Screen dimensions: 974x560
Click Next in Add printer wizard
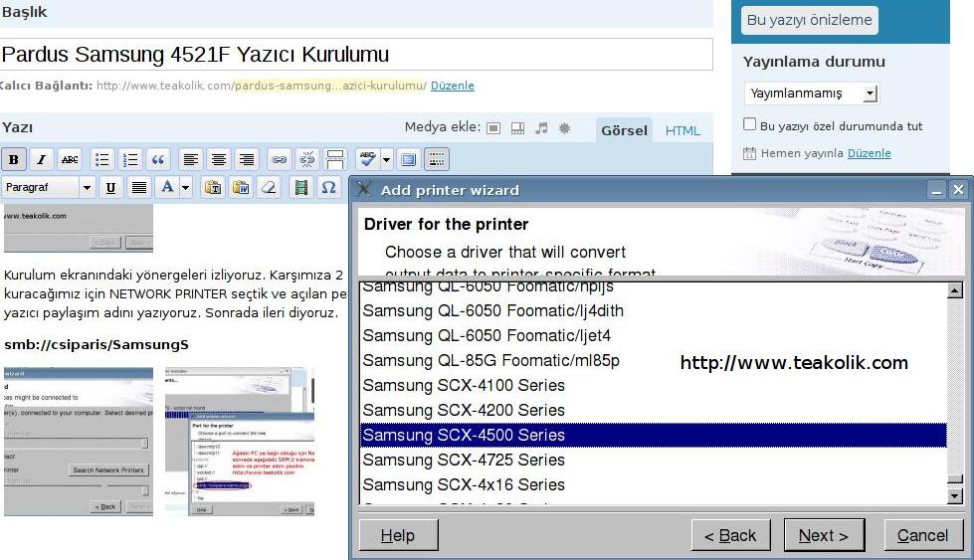[x=824, y=535]
